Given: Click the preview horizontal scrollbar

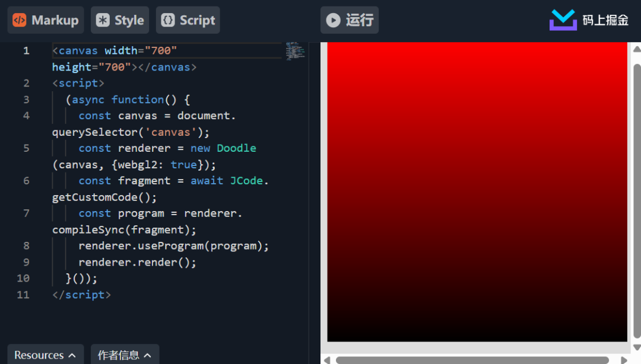Looking at the screenshot, I should (x=472, y=360).
